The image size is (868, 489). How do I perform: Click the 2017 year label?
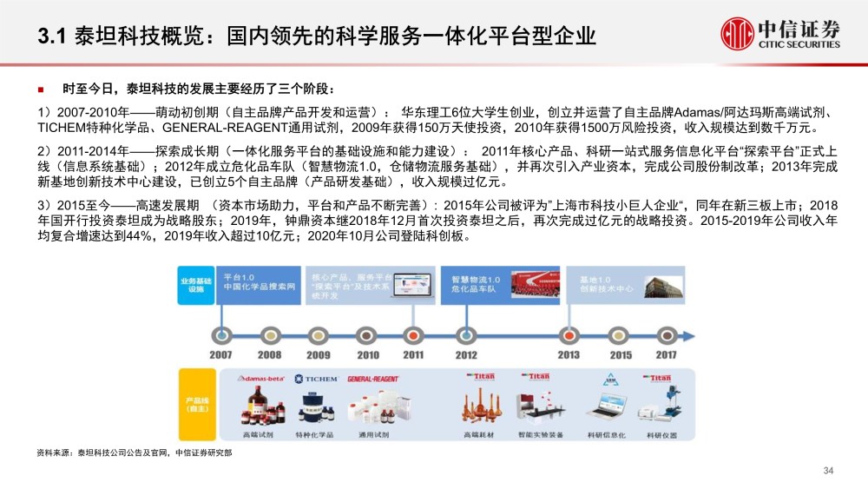666,355
